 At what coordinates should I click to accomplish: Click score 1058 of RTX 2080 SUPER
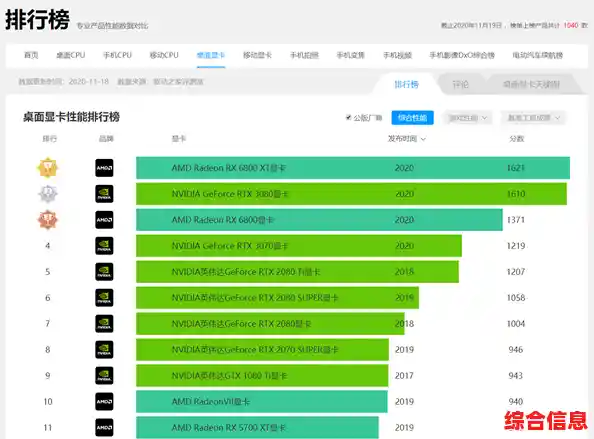[516, 298]
